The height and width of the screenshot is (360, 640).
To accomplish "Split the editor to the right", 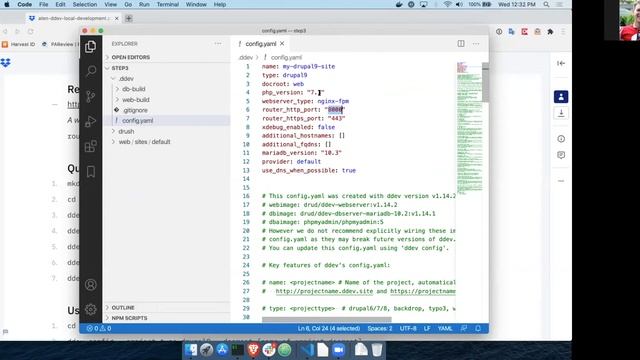I will 461,44.
